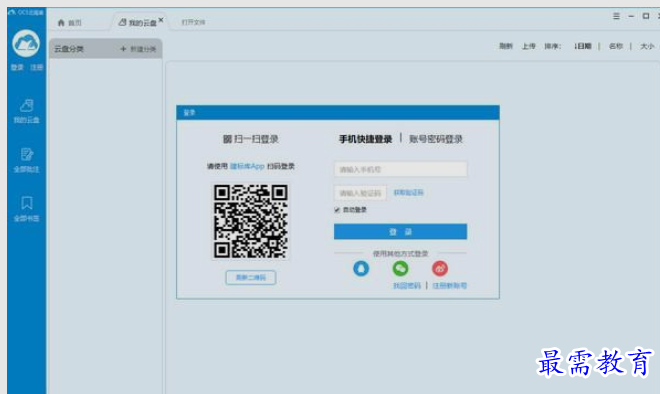Click 上传 to upload a file
This screenshot has height=394, width=660.
click(x=529, y=46)
